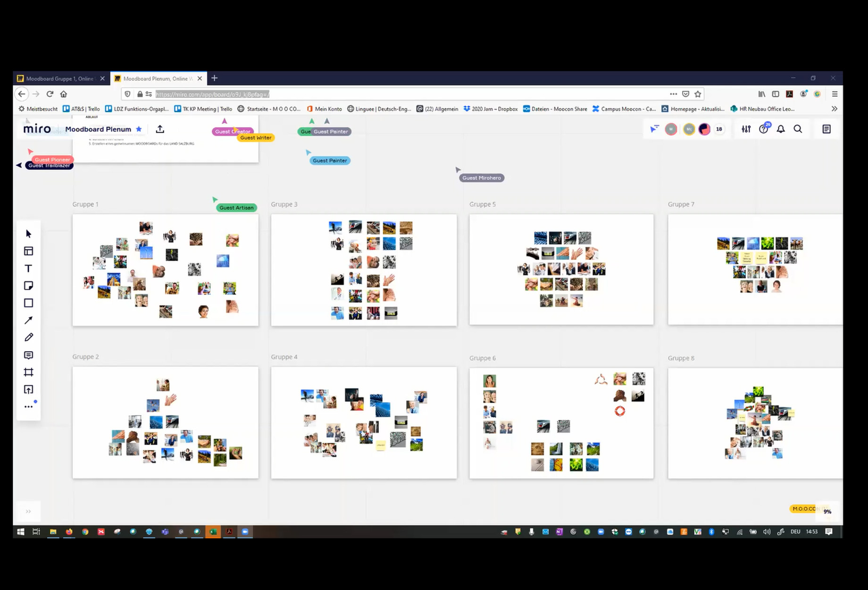
Task: Open the help timer icon with badge
Action: (764, 128)
